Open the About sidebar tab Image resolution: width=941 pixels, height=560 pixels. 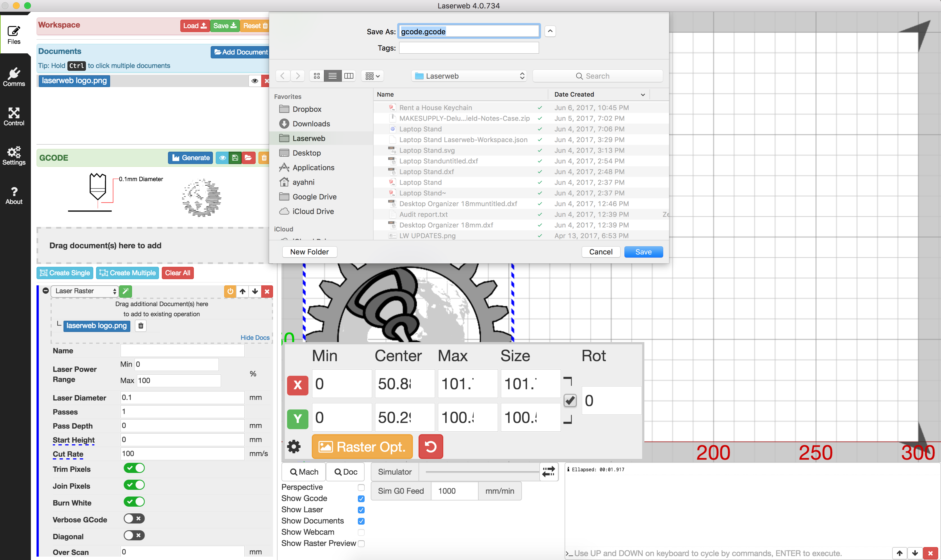click(14, 195)
